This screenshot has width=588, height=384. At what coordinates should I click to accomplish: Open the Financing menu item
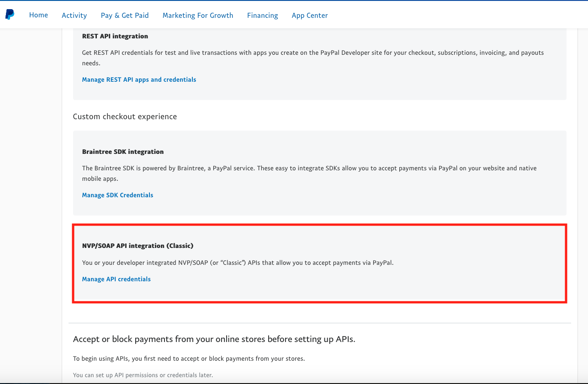coord(263,15)
